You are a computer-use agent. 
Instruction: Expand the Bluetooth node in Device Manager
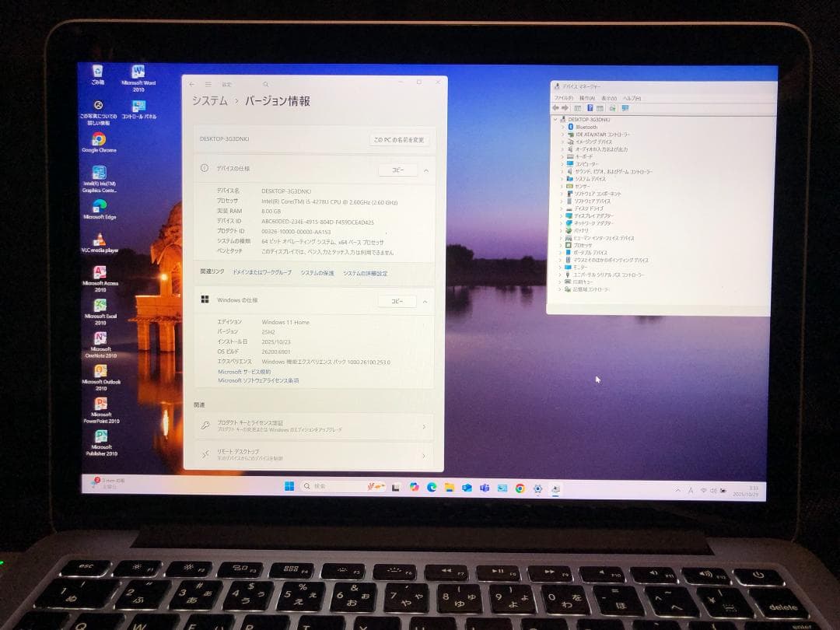(562, 127)
